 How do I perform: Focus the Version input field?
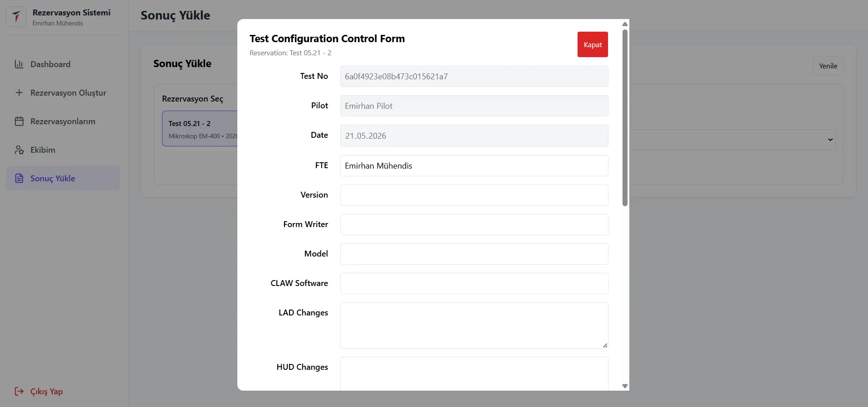(474, 195)
